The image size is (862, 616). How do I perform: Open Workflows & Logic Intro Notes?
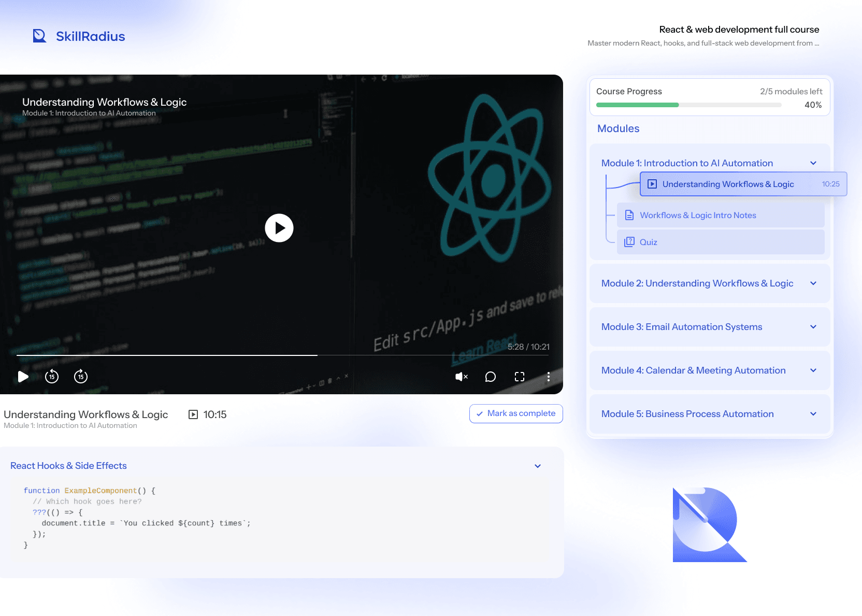(721, 215)
